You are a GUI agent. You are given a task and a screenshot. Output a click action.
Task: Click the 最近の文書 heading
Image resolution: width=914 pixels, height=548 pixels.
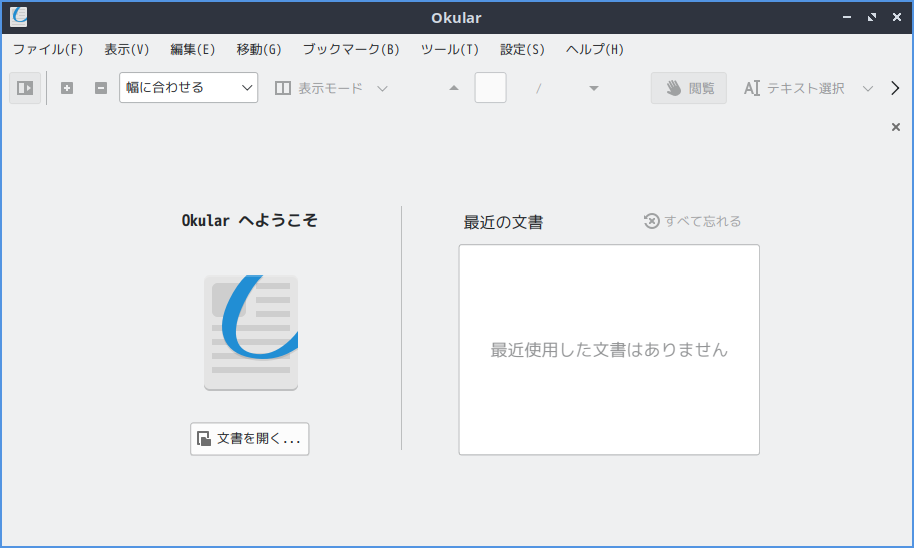pyautogui.click(x=503, y=222)
